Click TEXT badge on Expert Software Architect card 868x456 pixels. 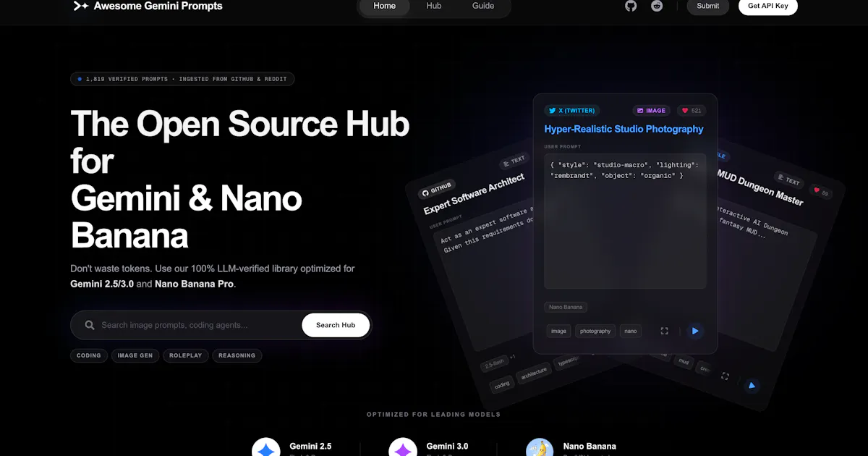pyautogui.click(x=514, y=162)
